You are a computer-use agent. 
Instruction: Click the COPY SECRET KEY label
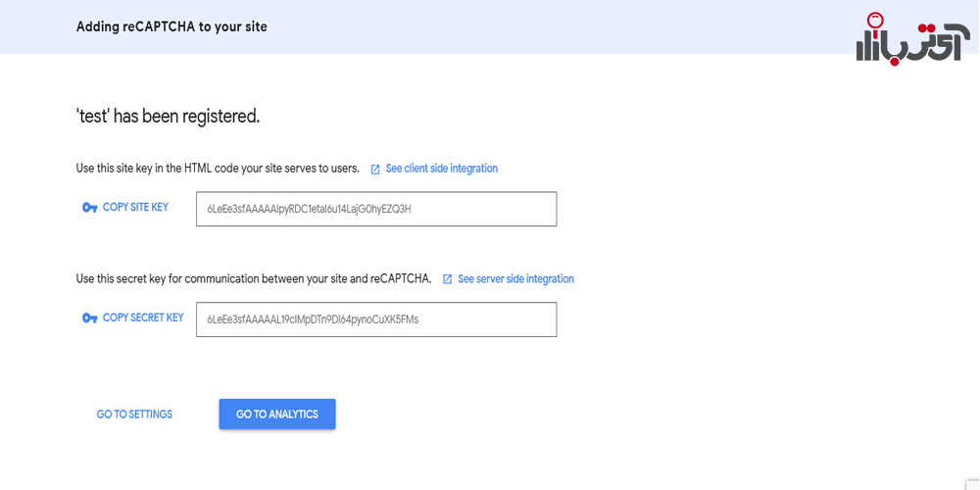143,318
